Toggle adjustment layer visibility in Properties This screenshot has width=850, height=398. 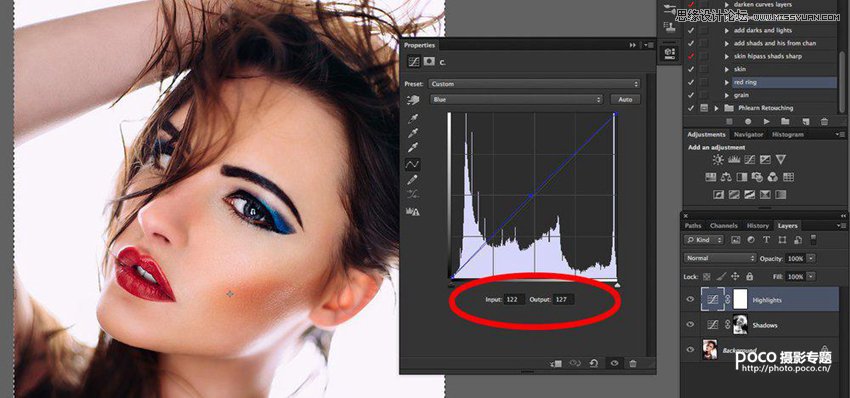click(x=614, y=363)
